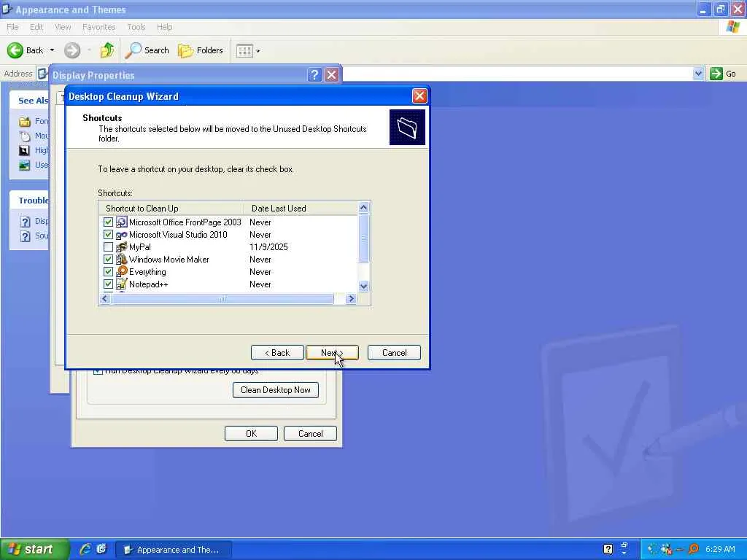The height and width of the screenshot is (560, 747).
Task: Click OK in Desktop Items dialog
Action: pos(251,433)
